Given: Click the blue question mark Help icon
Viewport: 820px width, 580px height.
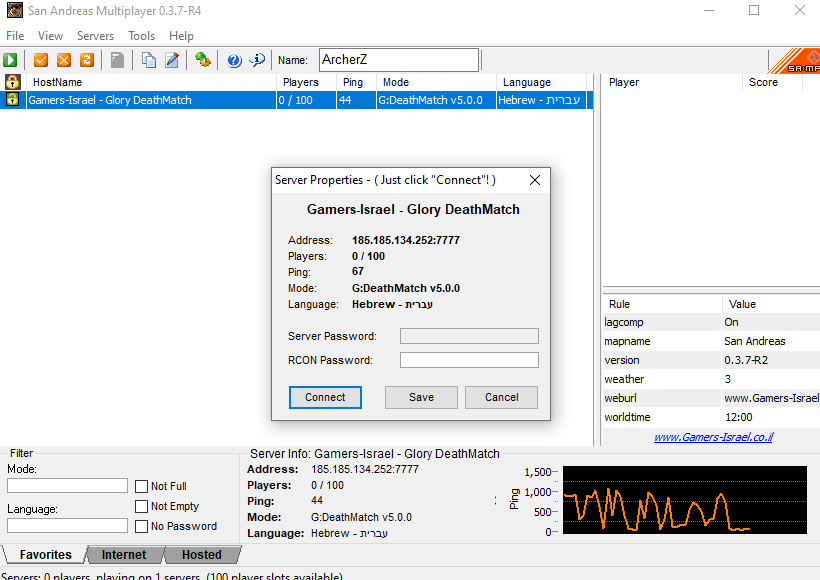Looking at the screenshot, I should [234, 60].
